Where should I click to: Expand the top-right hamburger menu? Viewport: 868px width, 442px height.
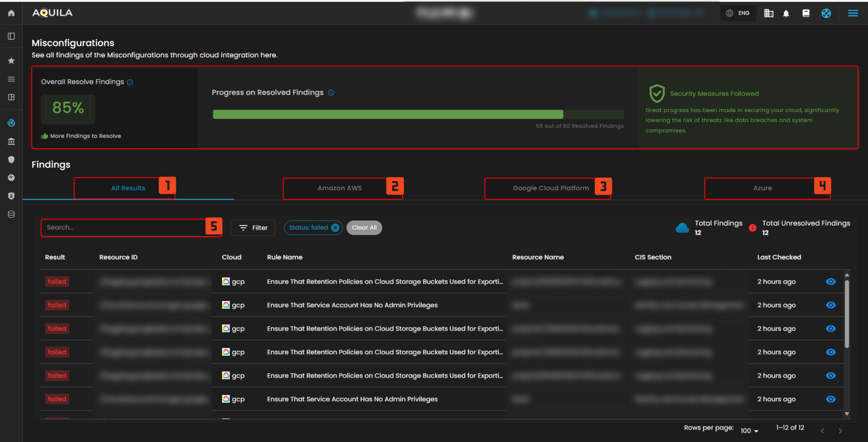tap(853, 13)
